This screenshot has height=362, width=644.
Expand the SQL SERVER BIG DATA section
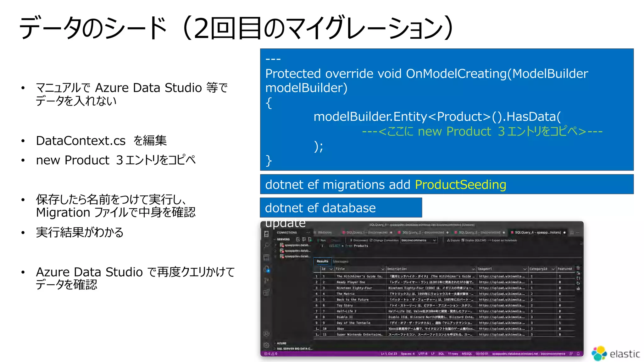tap(293, 348)
